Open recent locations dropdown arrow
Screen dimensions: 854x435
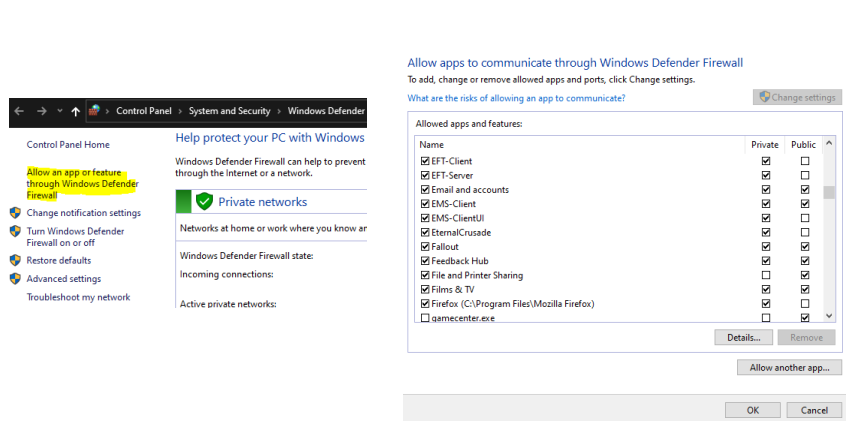tap(59, 111)
